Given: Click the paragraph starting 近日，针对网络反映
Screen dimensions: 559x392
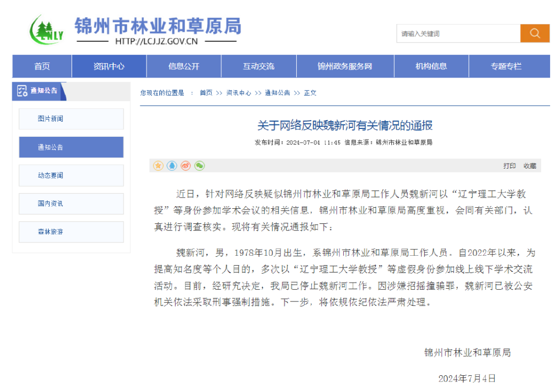Looking at the screenshot, I should 344,211.
